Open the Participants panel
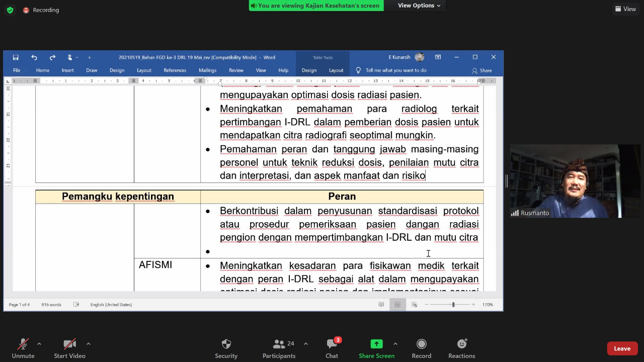Image resolution: width=644 pixels, height=362 pixels. point(279,348)
